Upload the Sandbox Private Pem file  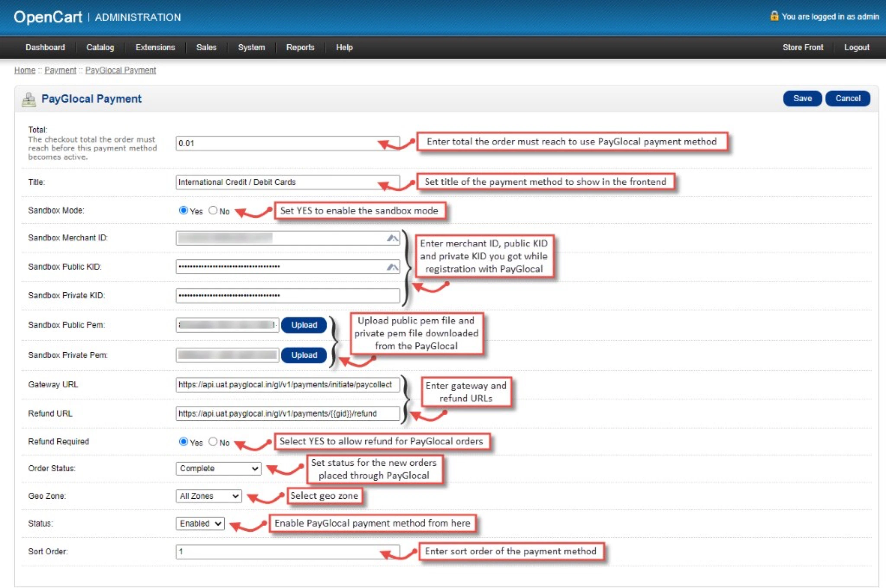pos(304,355)
